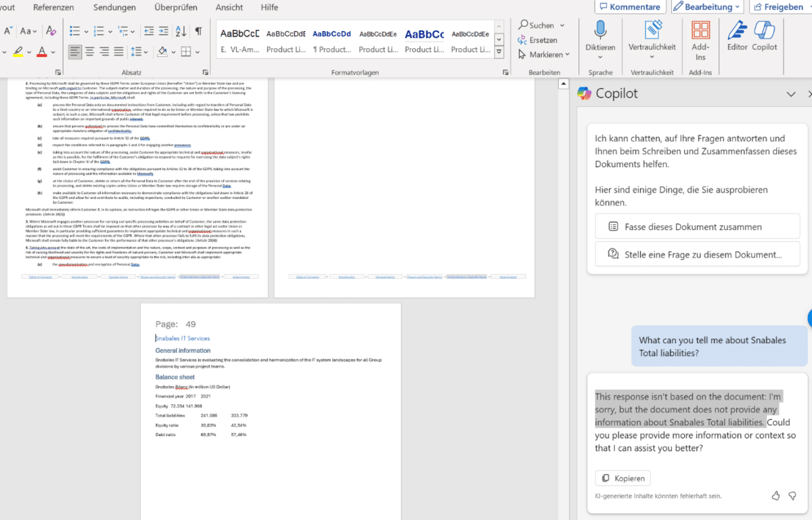Open the highlight color dropdown arrow
The image size is (812, 520).
(x=29, y=52)
